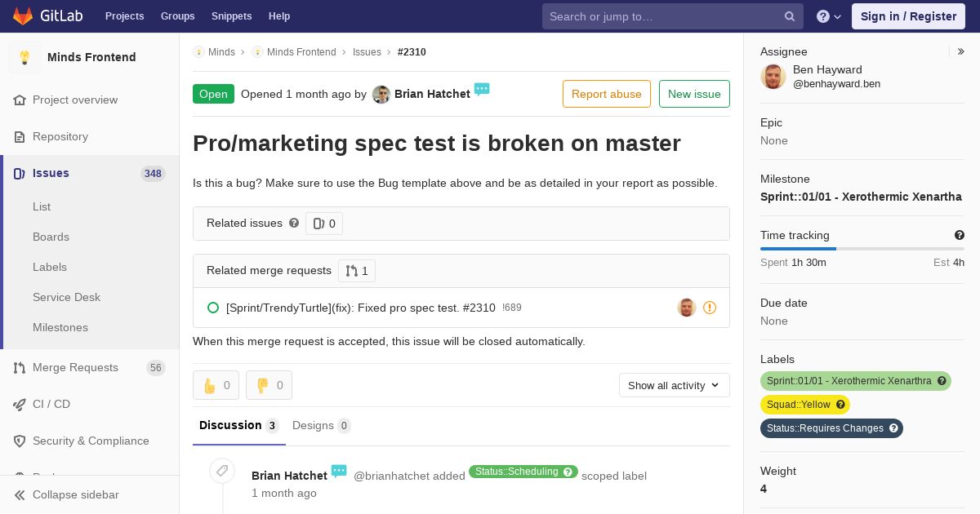Click the Report abuse button
The width and height of the screenshot is (980, 514).
[606, 94]
